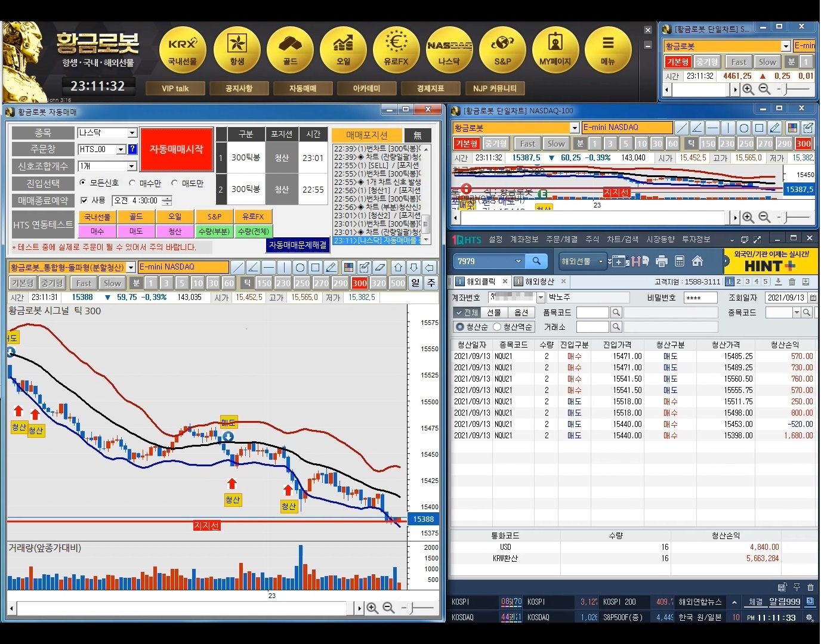Open 계좌번호 account dropdown

541,297
